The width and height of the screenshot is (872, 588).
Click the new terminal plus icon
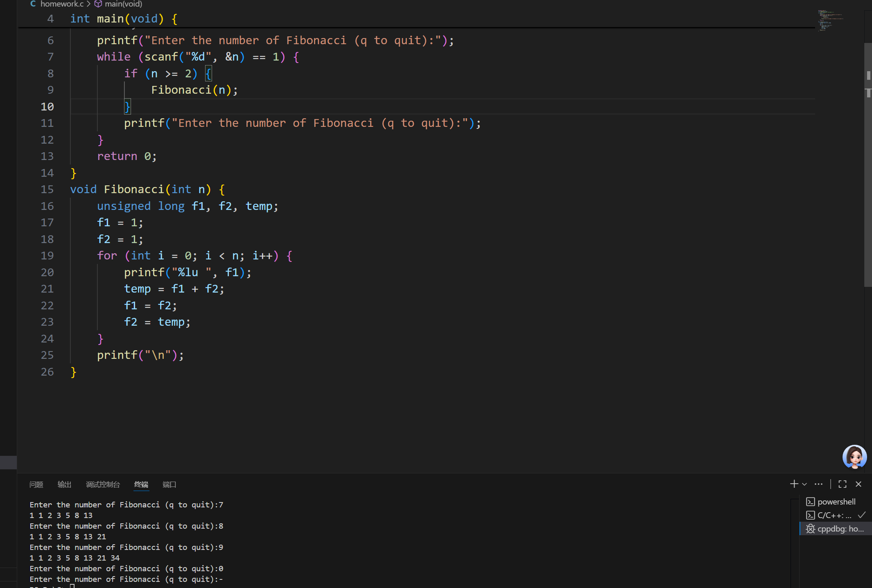pyautogui.click(x=794, y=484)
